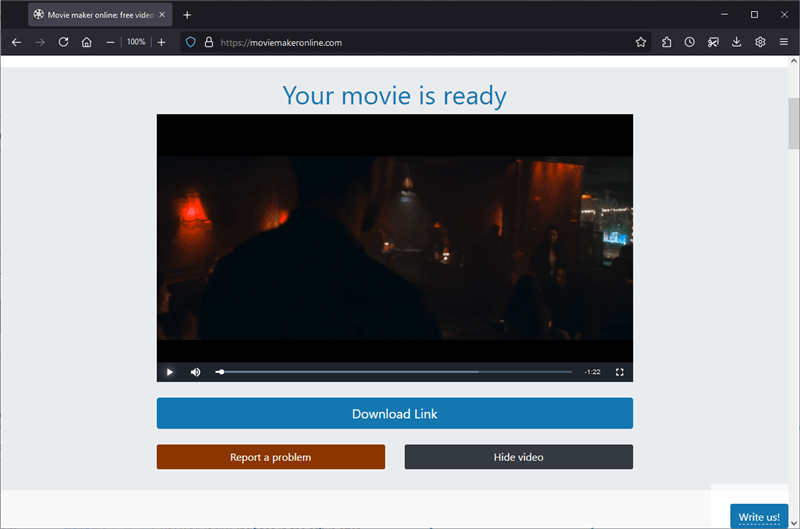
Task: Open browsing history clock icon
Action: click(690, 42)
